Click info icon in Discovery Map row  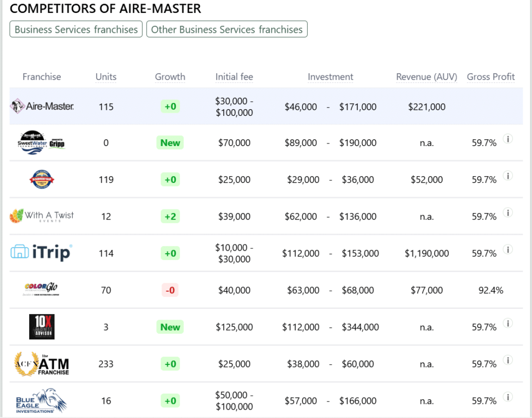point(508,176)
